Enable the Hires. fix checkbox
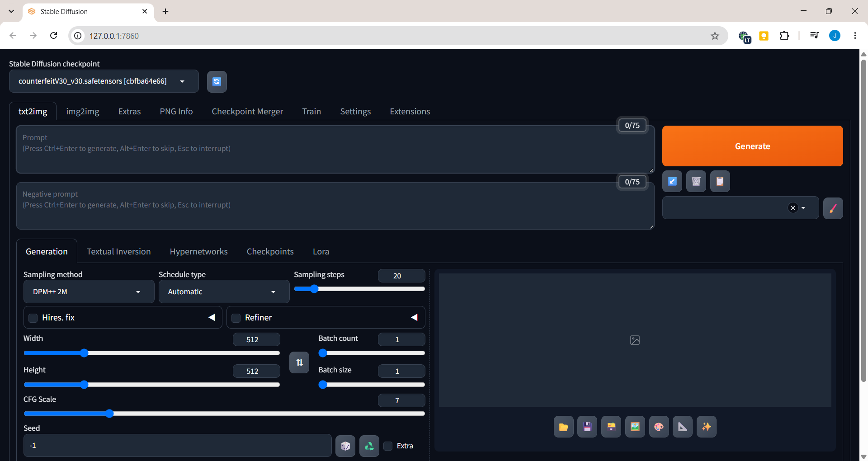Screen dimensions: 868x461 [x=33, y=318]
